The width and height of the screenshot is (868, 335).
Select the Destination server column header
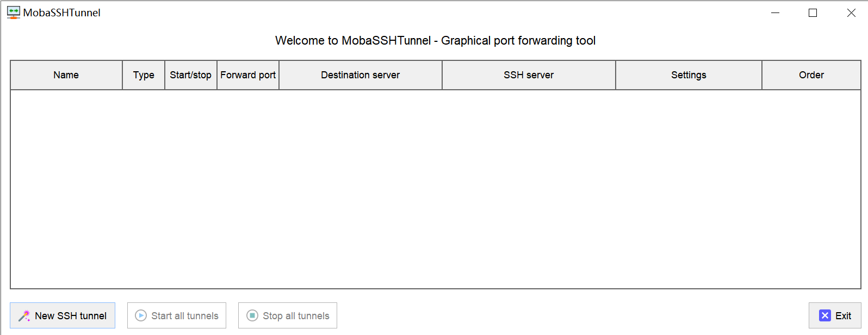click(361, 75)
